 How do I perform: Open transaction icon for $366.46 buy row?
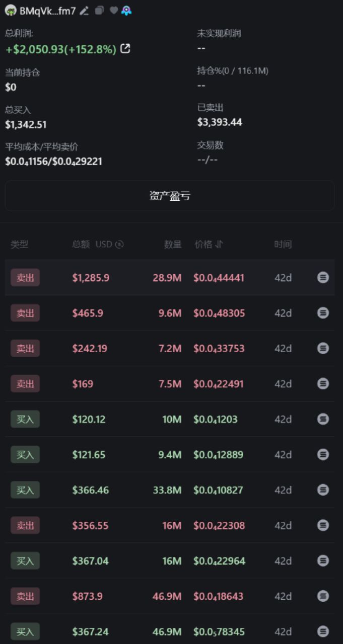pyautogui.click(x=323, y=490)
